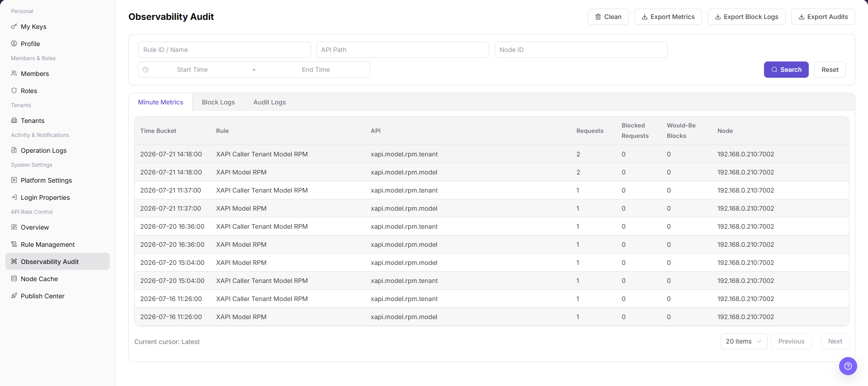Focus the Rule ID / Name input

coord(224,50)
